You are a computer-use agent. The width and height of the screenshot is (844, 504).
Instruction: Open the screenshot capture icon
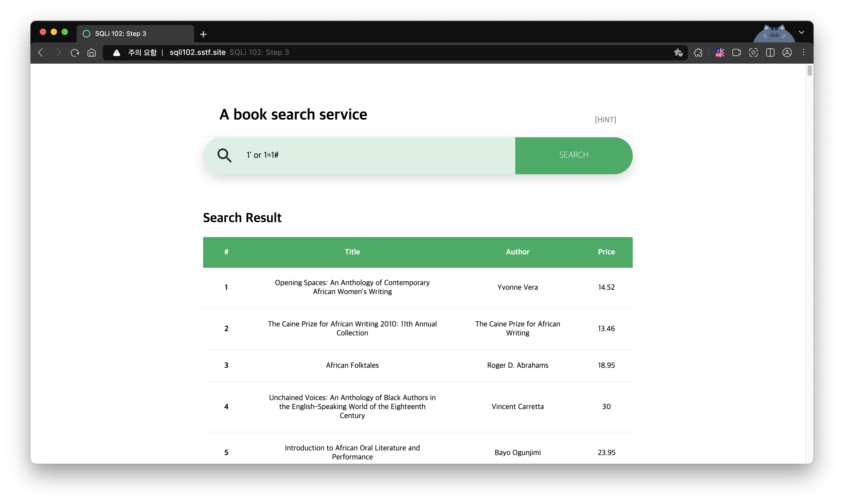point(753,52)
